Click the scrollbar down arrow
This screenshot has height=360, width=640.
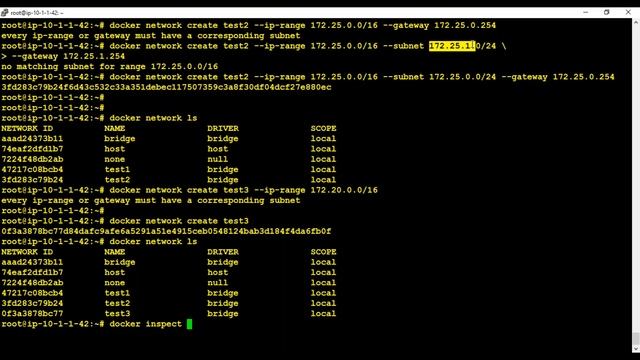[636, 349]
